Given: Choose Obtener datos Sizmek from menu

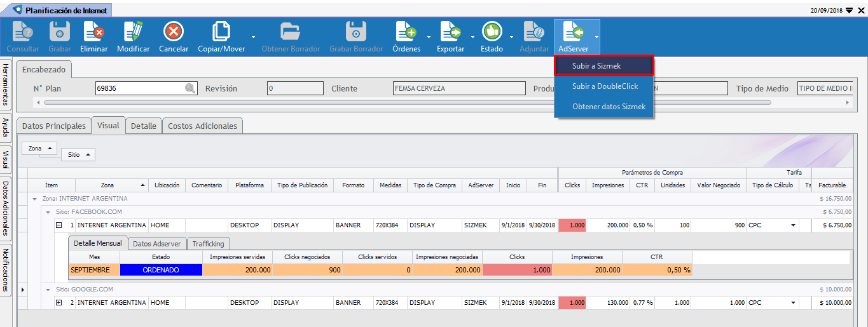Looking at the screenshot, I should click(x=608, y=107).
